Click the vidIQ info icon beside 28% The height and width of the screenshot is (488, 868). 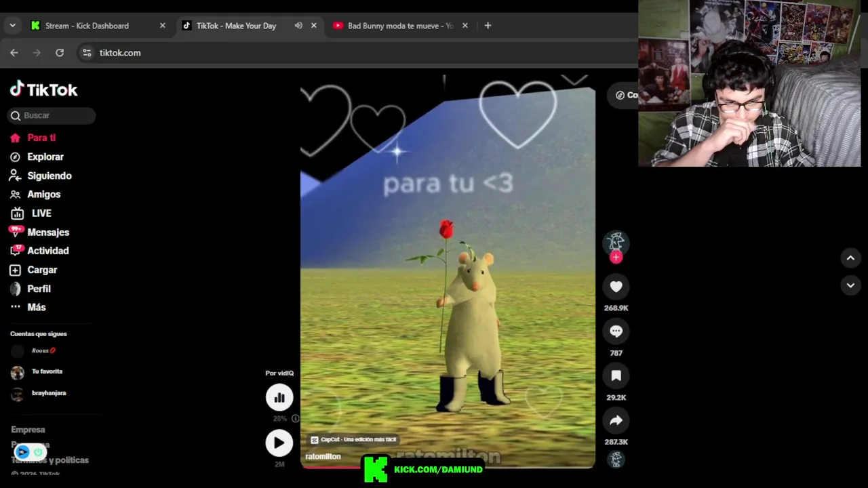coord(295,419)
